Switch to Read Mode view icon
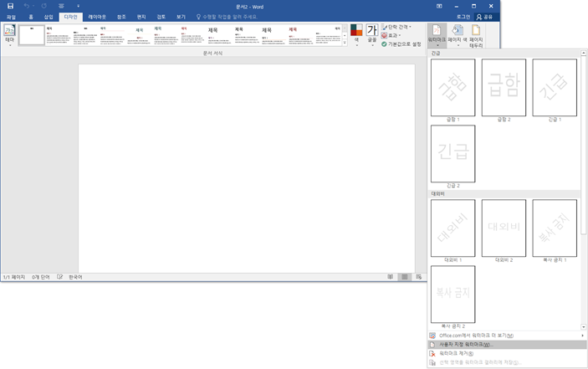This screenshot has width=588, height=369. tap(391, 277)
